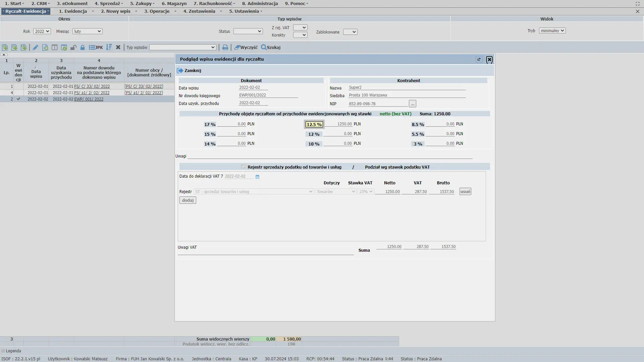This screenshot has height=362, width=644.
Task: Click the sort order icon in toolbar
Action: [109, 48]
